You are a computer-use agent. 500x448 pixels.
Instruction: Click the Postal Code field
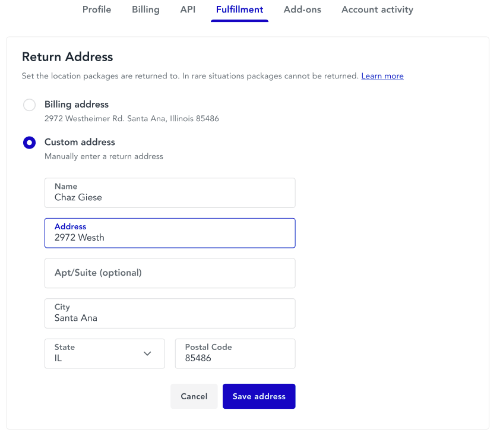pyautogui.click(x=235, y=354)
